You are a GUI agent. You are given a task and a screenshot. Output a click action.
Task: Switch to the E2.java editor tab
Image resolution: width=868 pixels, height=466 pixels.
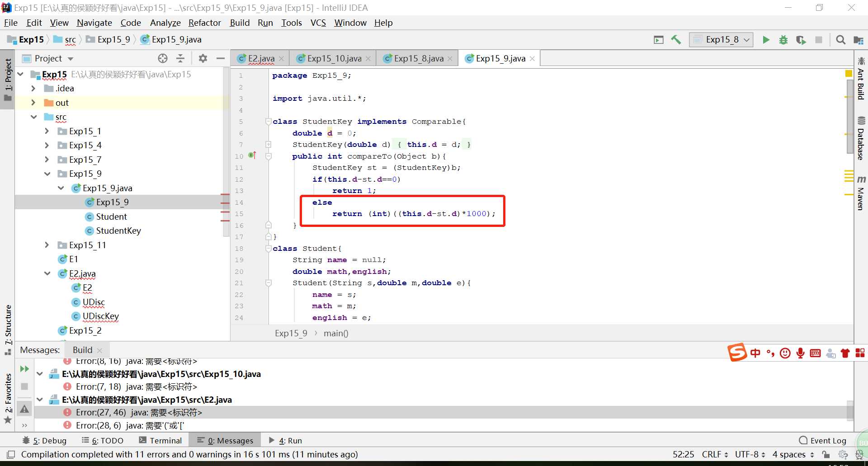tap(261, 58)
